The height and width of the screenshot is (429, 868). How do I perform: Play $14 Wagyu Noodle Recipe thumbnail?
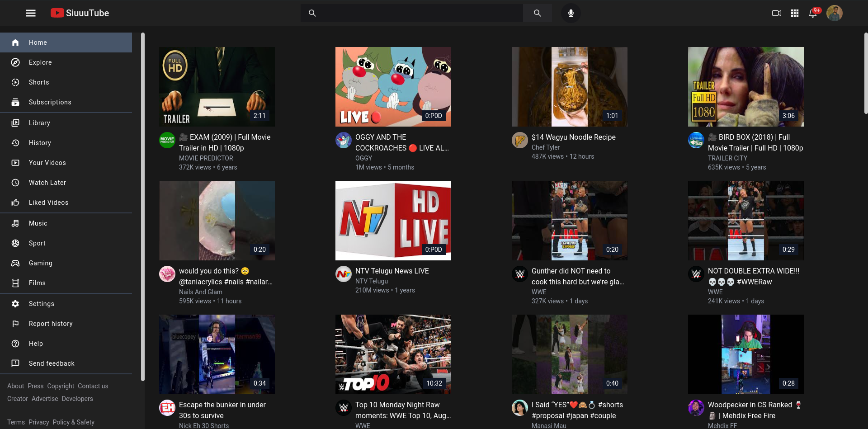pos(570,87)
